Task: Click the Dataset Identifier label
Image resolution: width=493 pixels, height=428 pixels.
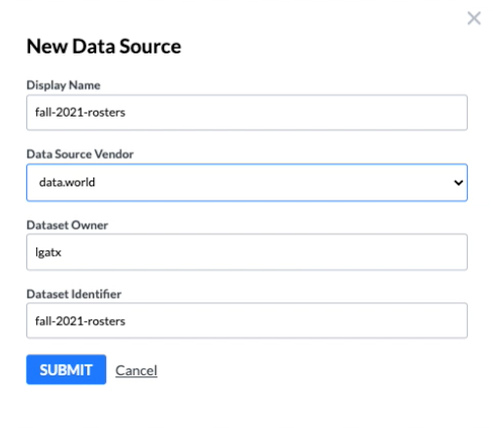Action: pyautogui.click(x=74, y=294)
